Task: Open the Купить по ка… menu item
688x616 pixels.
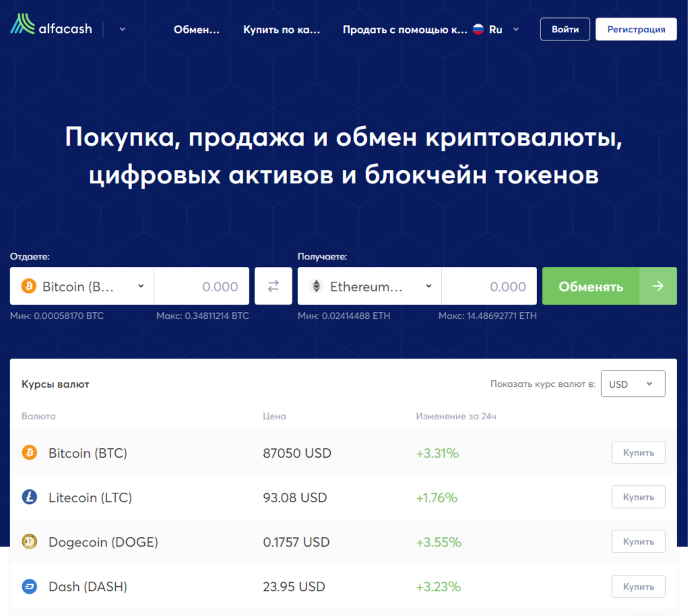Action: (x=282, y=30)
